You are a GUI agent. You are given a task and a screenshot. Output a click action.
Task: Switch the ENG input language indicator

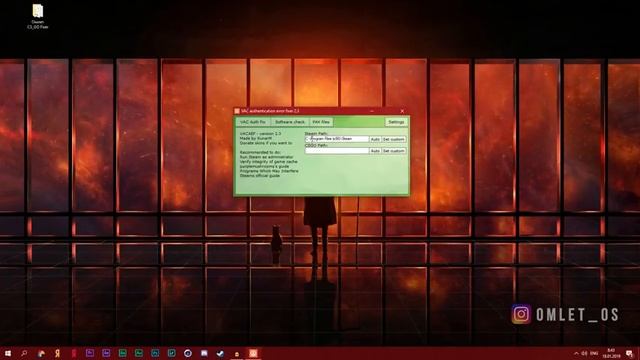pyautogui.click(x=594, y=353)
